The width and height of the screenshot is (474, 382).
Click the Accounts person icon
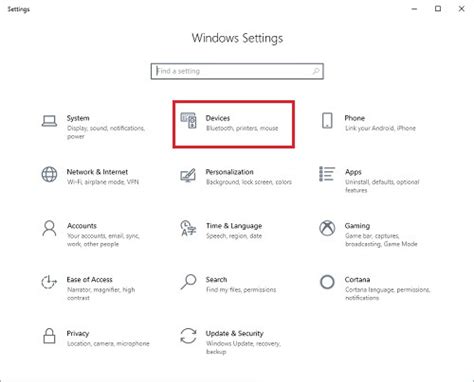coord(49,228)
